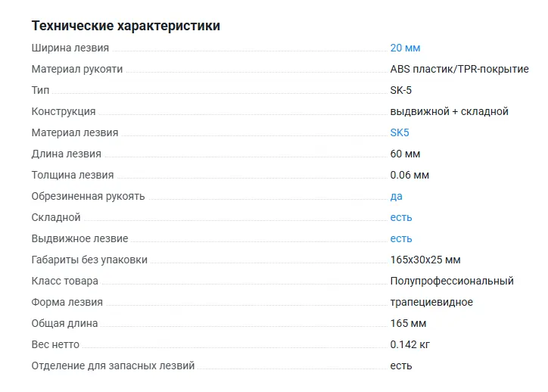The width and height of the screenshot is (548, 392).
Task: Click the "0.142 кг" net weight value
Action: click(x=410, y=344)
